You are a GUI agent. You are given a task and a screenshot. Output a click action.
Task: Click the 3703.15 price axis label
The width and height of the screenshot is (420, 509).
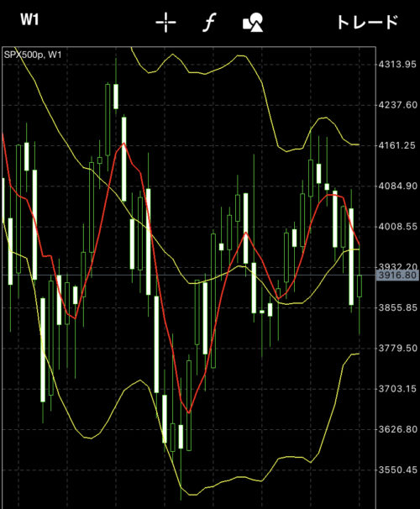(397, 389)
